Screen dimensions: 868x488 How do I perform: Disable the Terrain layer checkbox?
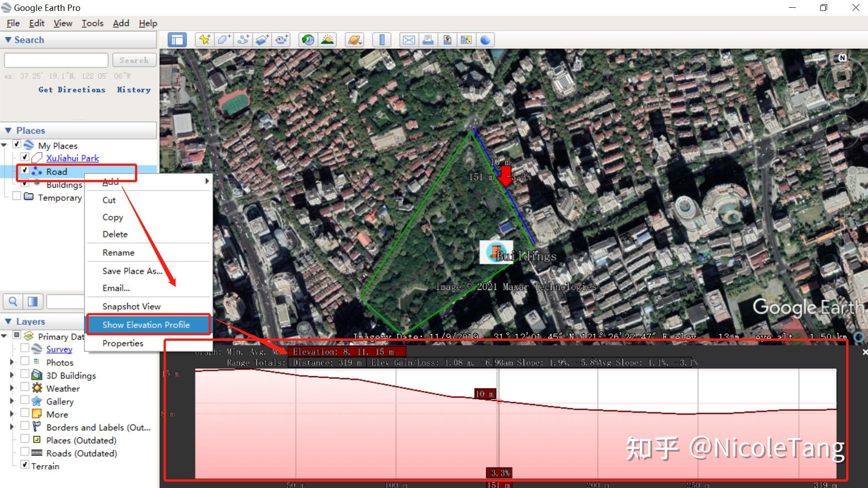click(x=25, y=465)
